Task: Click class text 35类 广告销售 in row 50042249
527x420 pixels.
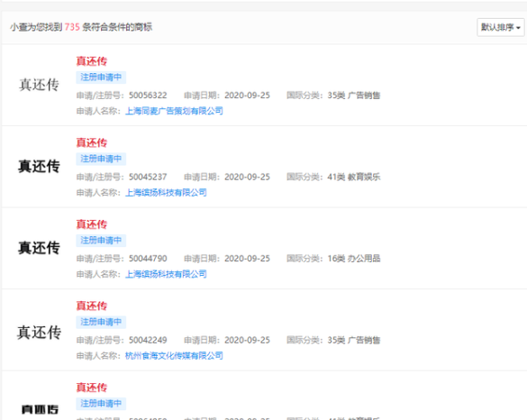Action: 354,341
